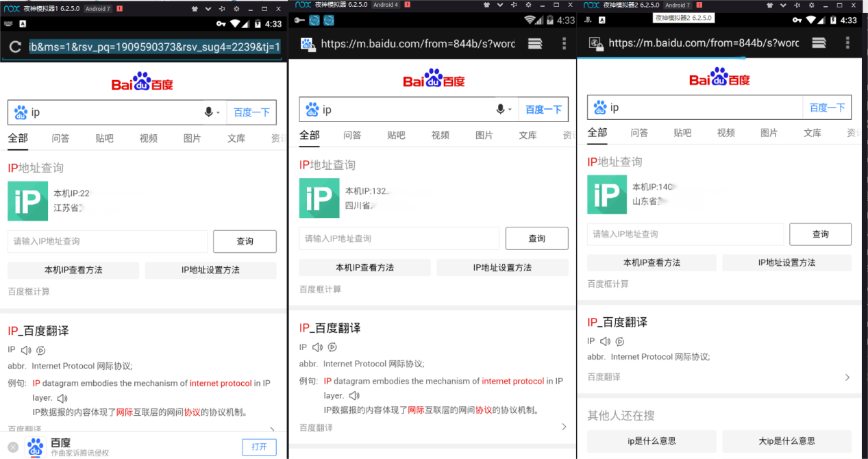Open the Nox settings gear in emulator 1 title bar
Viewport: 868px width, 459px height.
[x=236, y=9]
